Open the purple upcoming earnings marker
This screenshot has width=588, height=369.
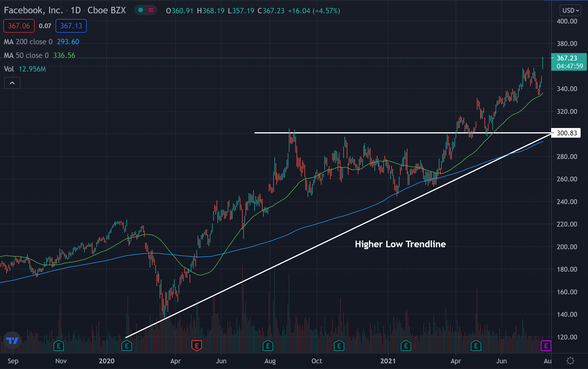[546, 346]
